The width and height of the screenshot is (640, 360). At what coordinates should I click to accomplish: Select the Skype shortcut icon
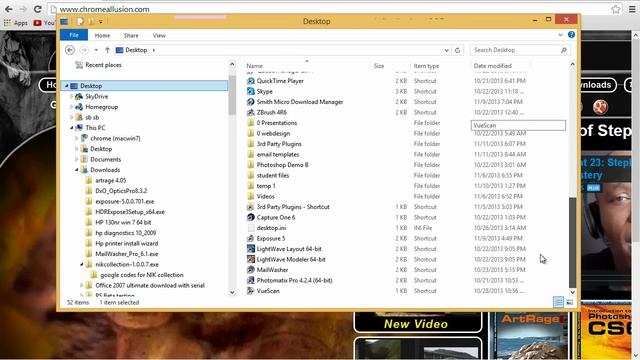click(x=251, y=91)
